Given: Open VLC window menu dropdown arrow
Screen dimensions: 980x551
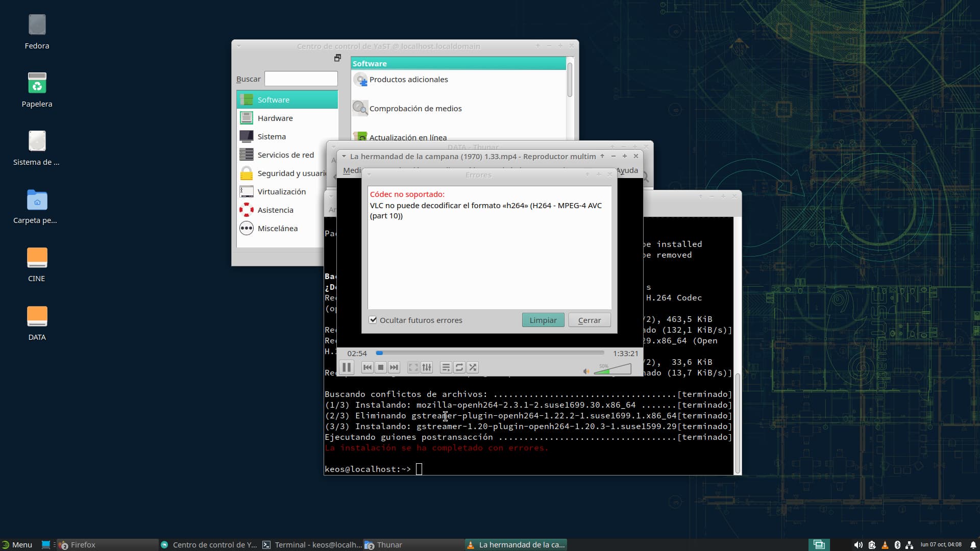Looking at the screenshot, I should coord(344,156).
